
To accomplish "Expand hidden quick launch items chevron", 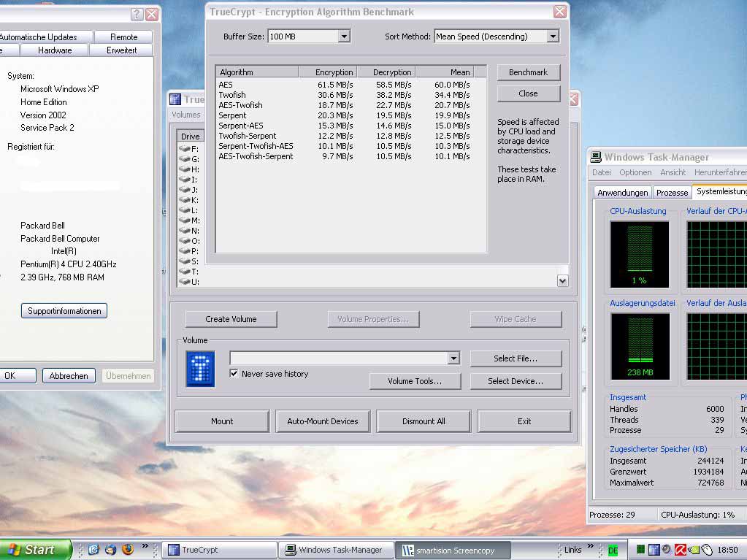I will (x=145, y=545).
